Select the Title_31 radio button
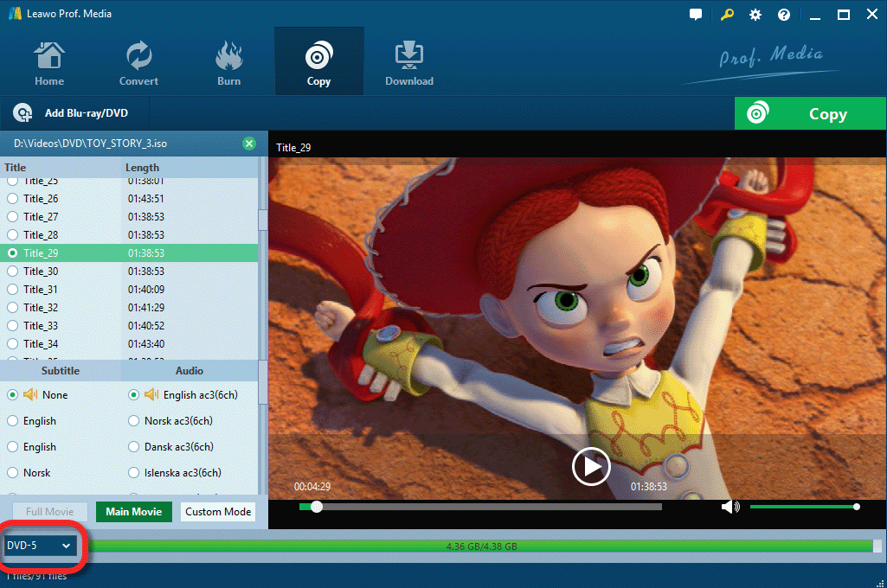This screenshot has width=887, height=588. click(12, 289)
